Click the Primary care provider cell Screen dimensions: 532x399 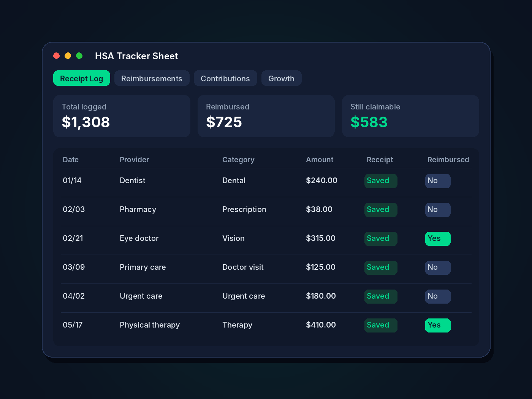[x=143, y=267]
